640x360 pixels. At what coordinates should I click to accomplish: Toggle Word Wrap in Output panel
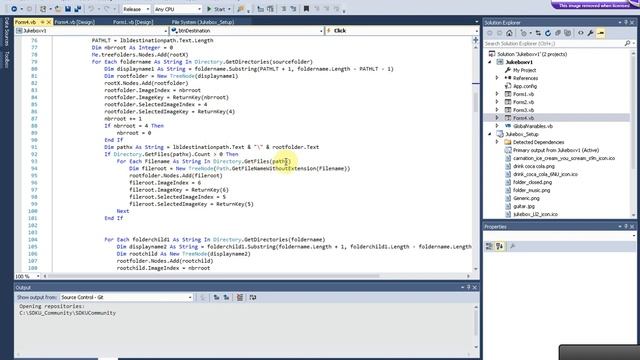[x=253, y=297]
